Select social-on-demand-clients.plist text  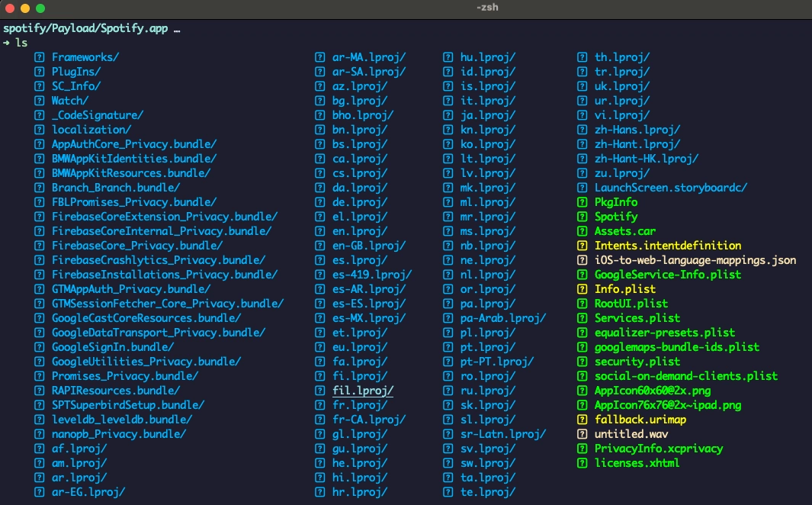[x=686, y=376]
